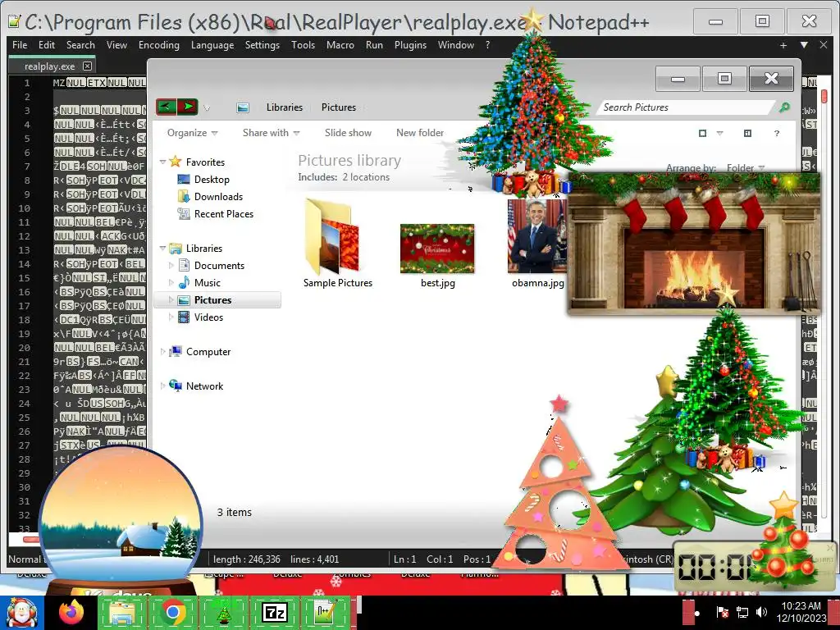Expand the Music library node
Image resolution: width=840 pixels, height=630 pixels.
(171, 282)
